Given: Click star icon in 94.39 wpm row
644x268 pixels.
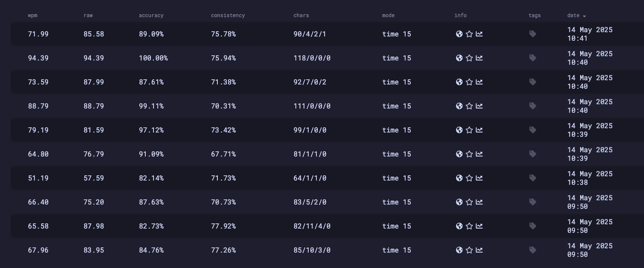Looking at the screenshot, I should [469, 58].
